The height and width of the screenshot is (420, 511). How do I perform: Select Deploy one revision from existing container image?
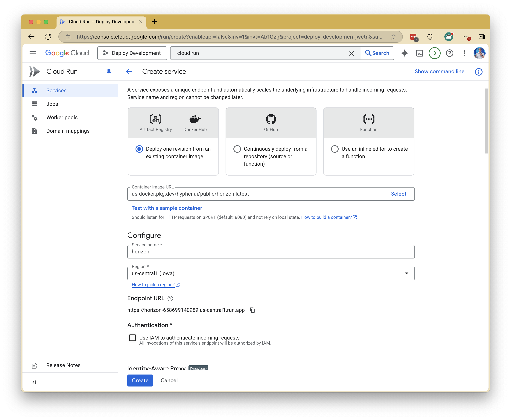pyautogui.click(x=139, y=149)
